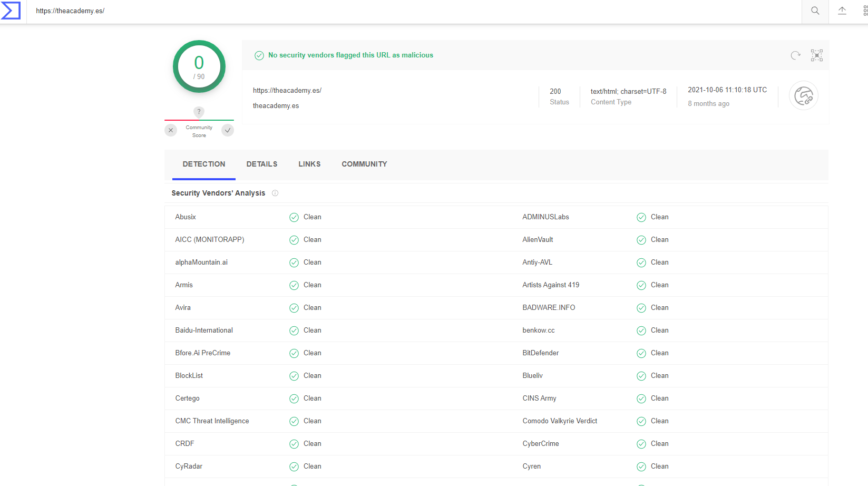Click the BADWARE.INFO vendor name
868x486 pixels.
[x=549, y=308]
